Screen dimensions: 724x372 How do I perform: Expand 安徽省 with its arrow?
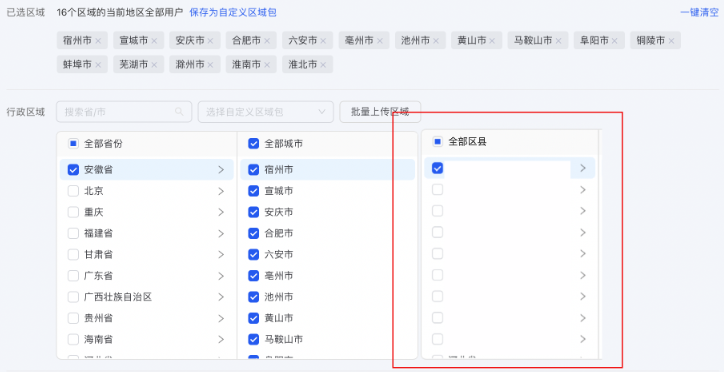[x=221, y=170]
